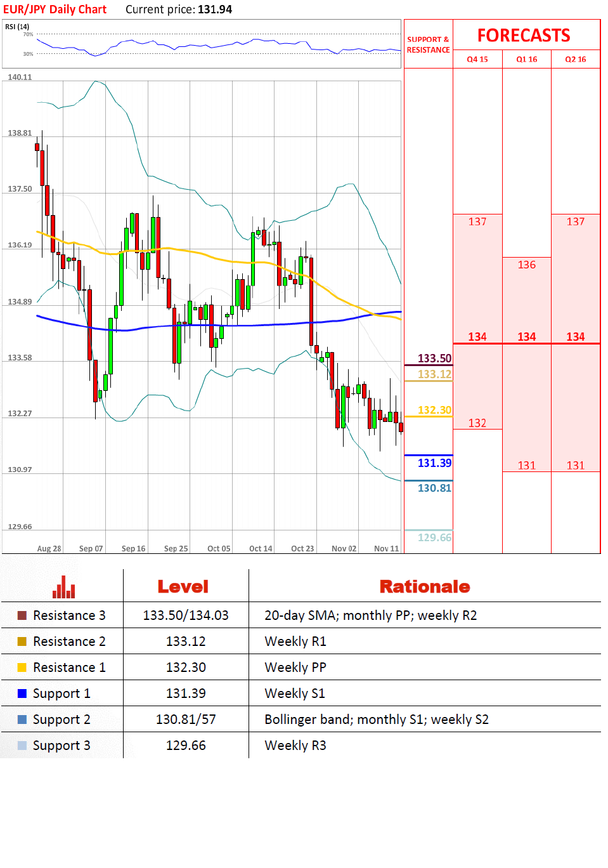The image size is (608, 868).
Task: Click the 133.50/134.03 level cell
Action: [186, 615]
